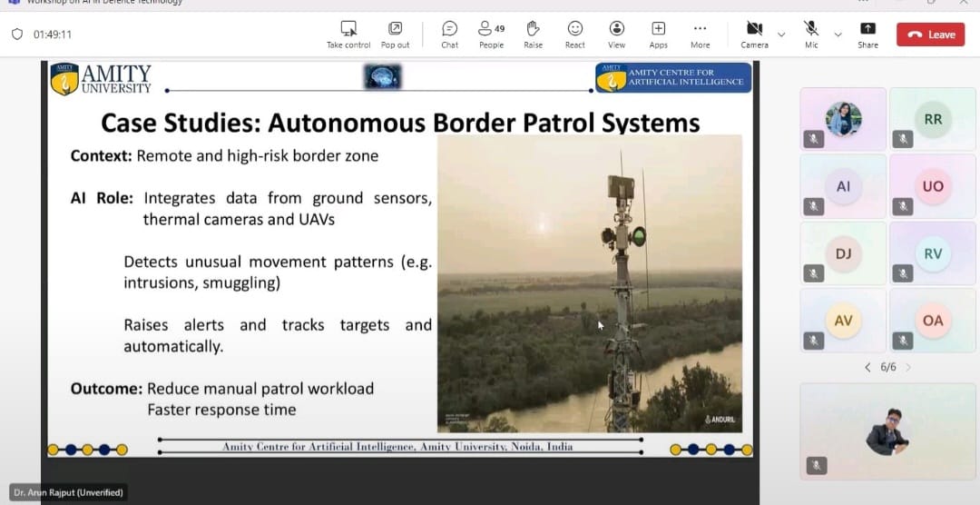Viewport: 980px width, 505px height.
Task: Click the brain image at slide top
Action: point(383,77)
